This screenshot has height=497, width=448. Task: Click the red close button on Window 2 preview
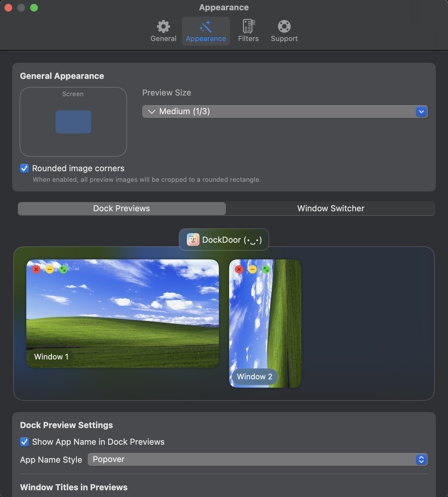(239, 269)
